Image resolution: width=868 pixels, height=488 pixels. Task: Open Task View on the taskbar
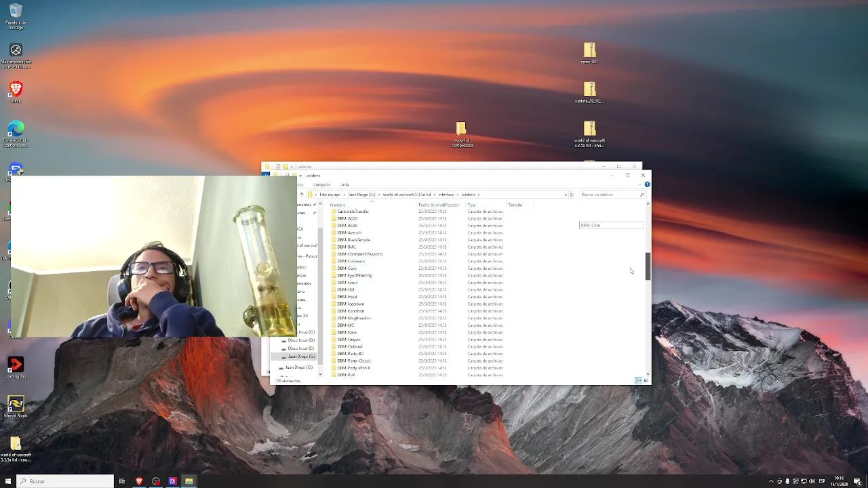pyautogui.click(x=122, y=481)
